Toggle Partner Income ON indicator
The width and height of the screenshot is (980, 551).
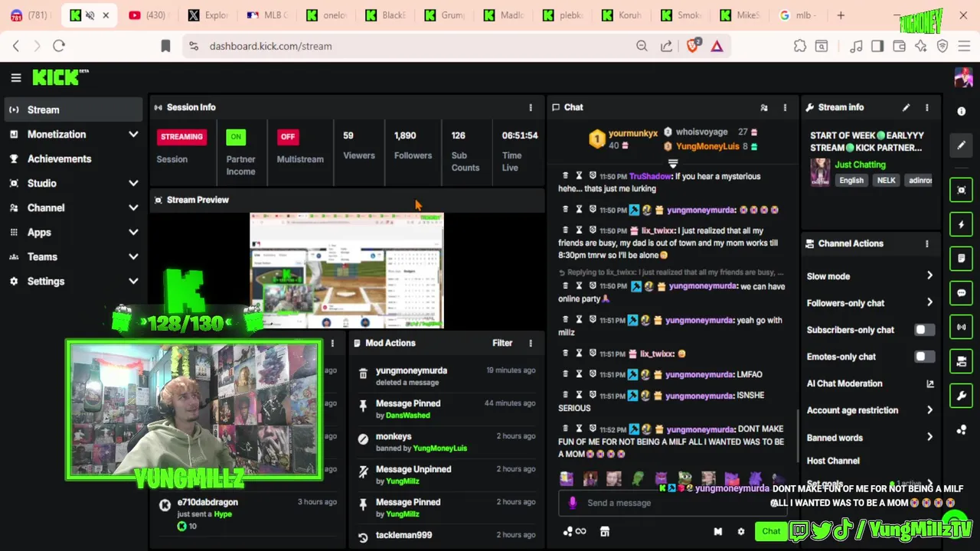click(x=236, y=137)
